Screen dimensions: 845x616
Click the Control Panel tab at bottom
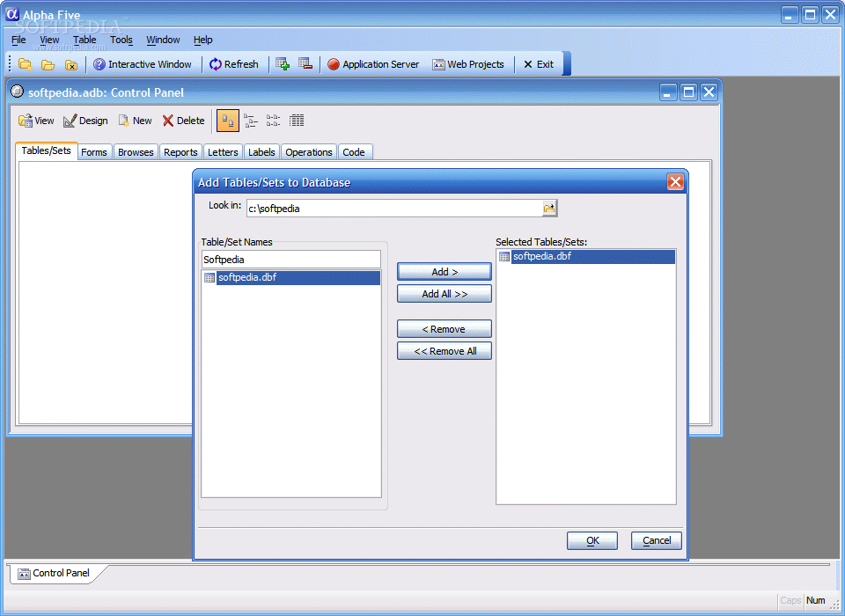(54, 573)
